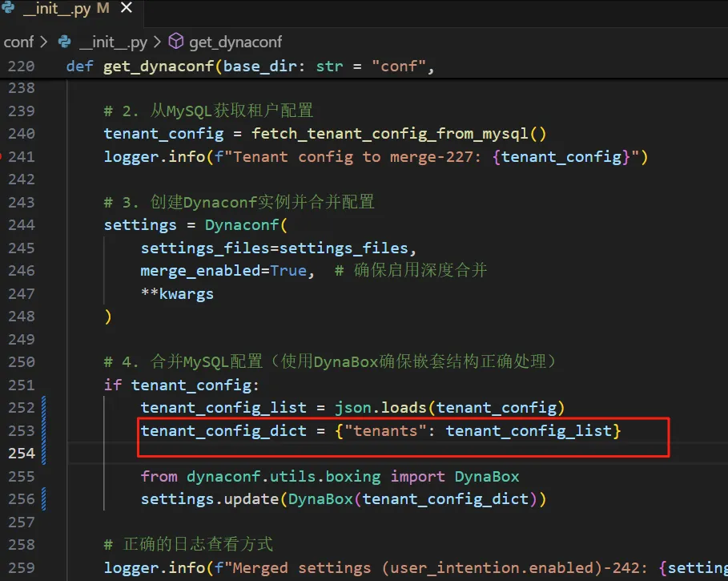
Task: Click the chevron after the __init__.py breadcrumb
Action: [157, 42]
